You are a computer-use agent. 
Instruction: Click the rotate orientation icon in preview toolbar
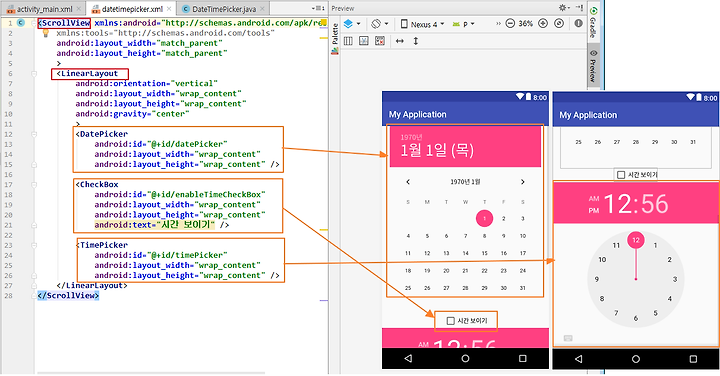pyautogui.click(x=376, y=24)
